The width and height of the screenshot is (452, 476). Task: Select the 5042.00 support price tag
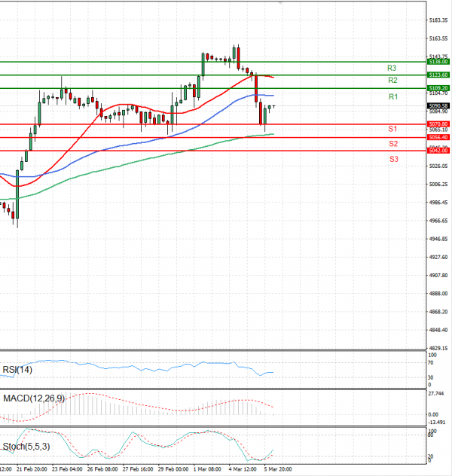click(x=438, y=151)
